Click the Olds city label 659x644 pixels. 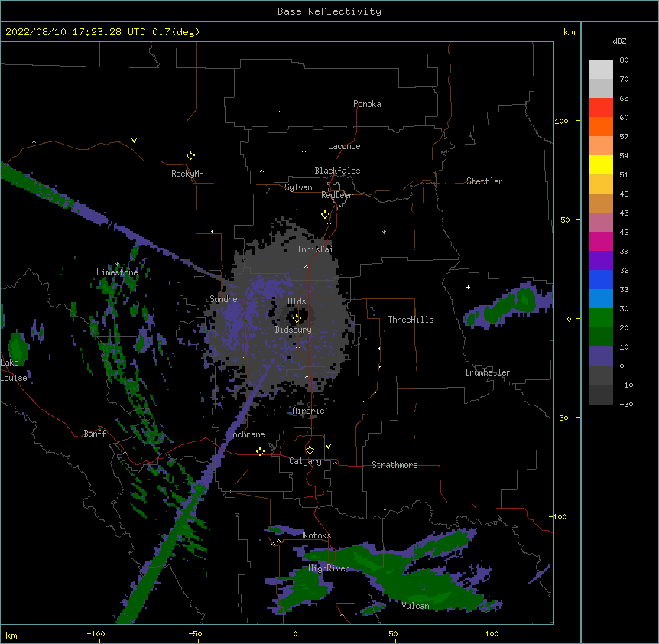coord(297,301)
